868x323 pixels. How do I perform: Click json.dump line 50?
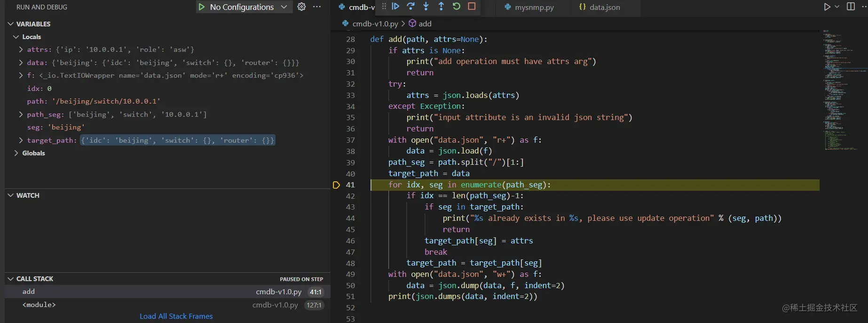pos(485,285)
